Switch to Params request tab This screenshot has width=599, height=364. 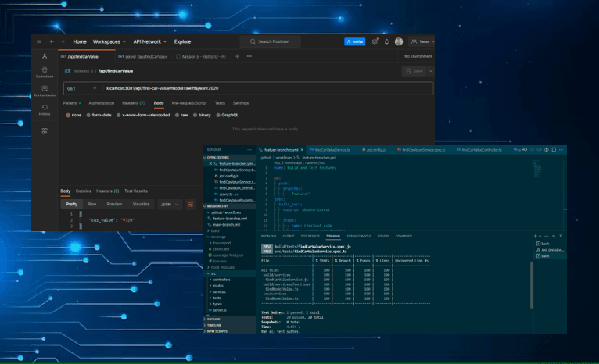[71, 103]
